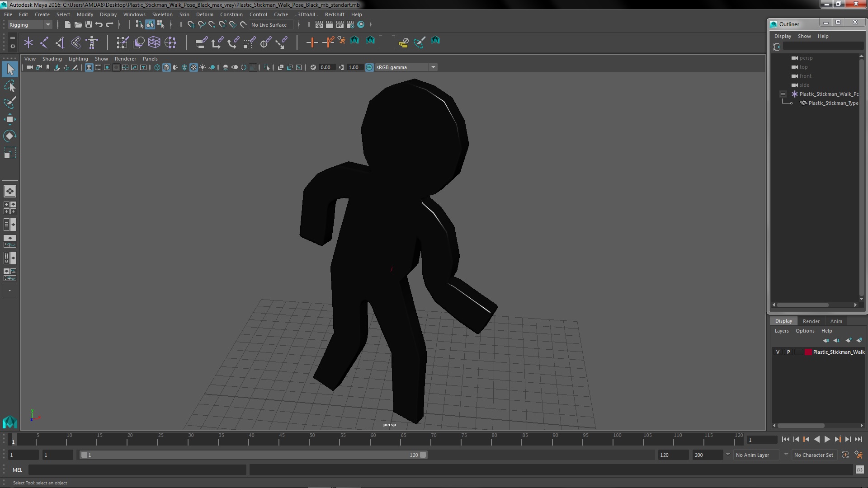This screenshot has height=488, width=868.
Task: Open the Skeleton menu
Action: pyautogui.click(x=162, y=14)
